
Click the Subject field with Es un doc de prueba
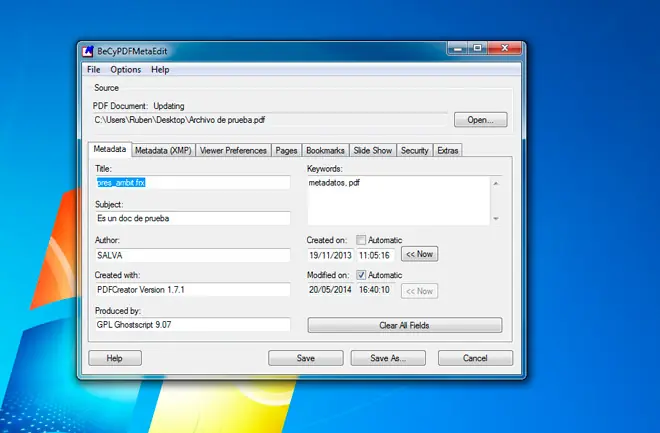[x=193, y=218]
